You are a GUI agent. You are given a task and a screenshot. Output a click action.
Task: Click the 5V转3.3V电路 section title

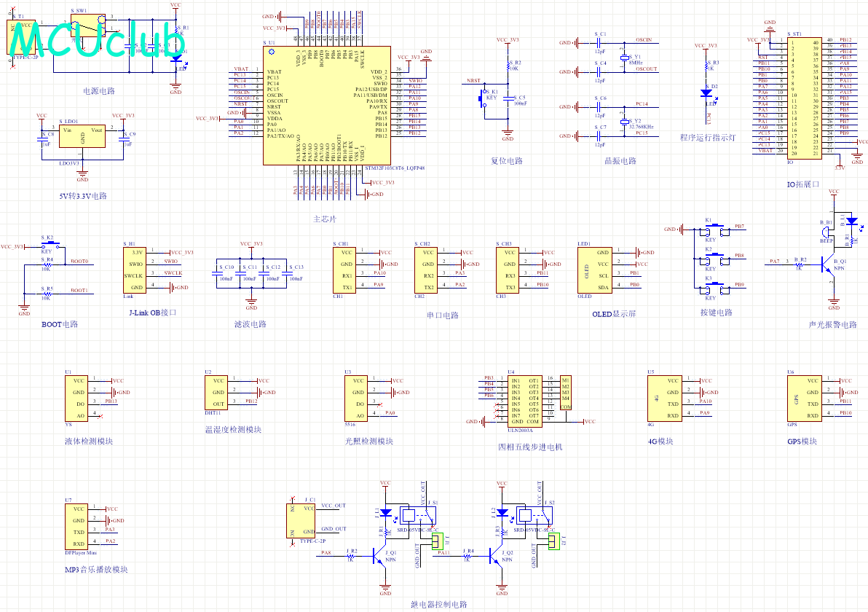coord(83,195)
